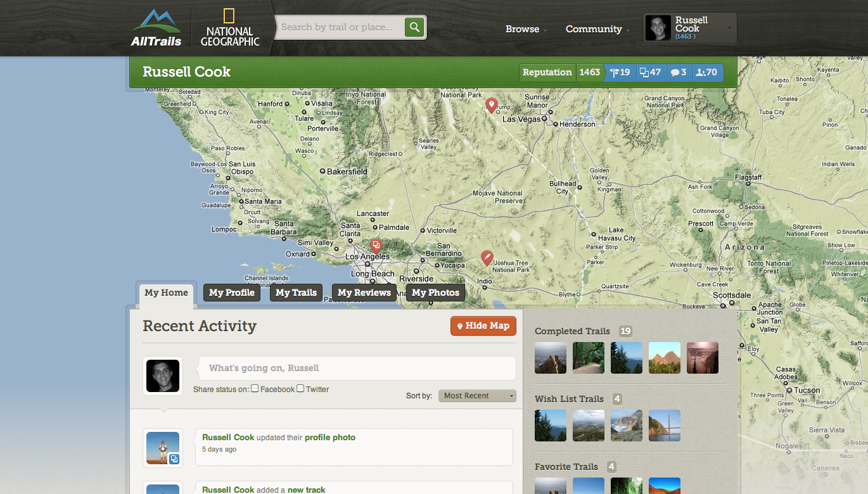Open the followers counter showing 70
This screenshot has width=868, height=494.
pos(706,72)
